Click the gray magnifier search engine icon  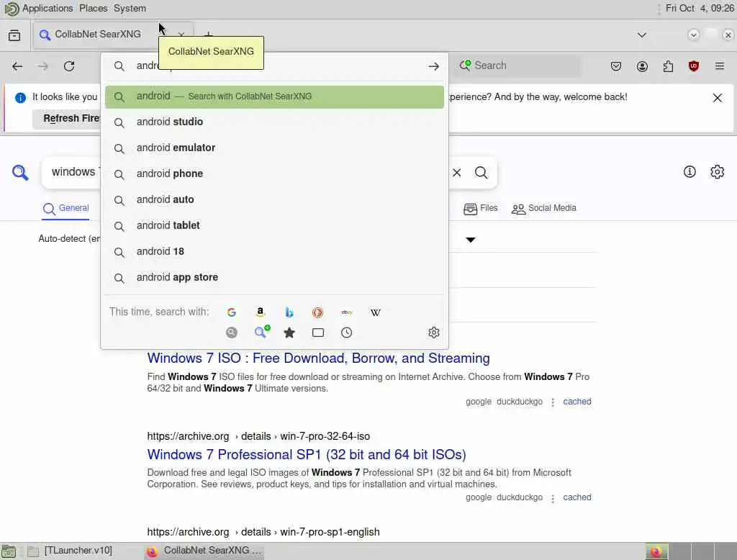click(x=231, y=333)
